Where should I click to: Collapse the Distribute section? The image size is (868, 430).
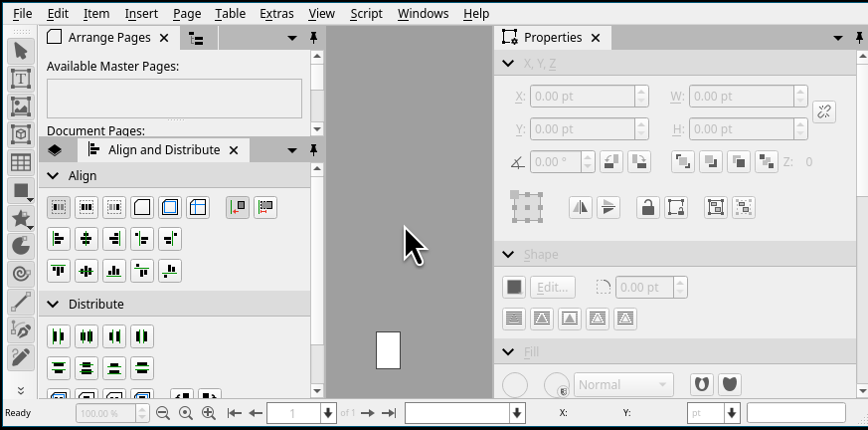[54, 305]
